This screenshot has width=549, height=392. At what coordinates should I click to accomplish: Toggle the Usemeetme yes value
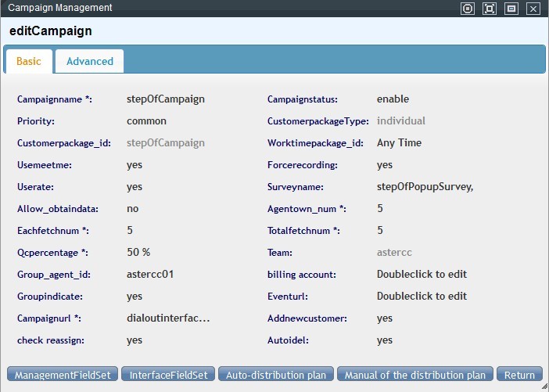135,165
